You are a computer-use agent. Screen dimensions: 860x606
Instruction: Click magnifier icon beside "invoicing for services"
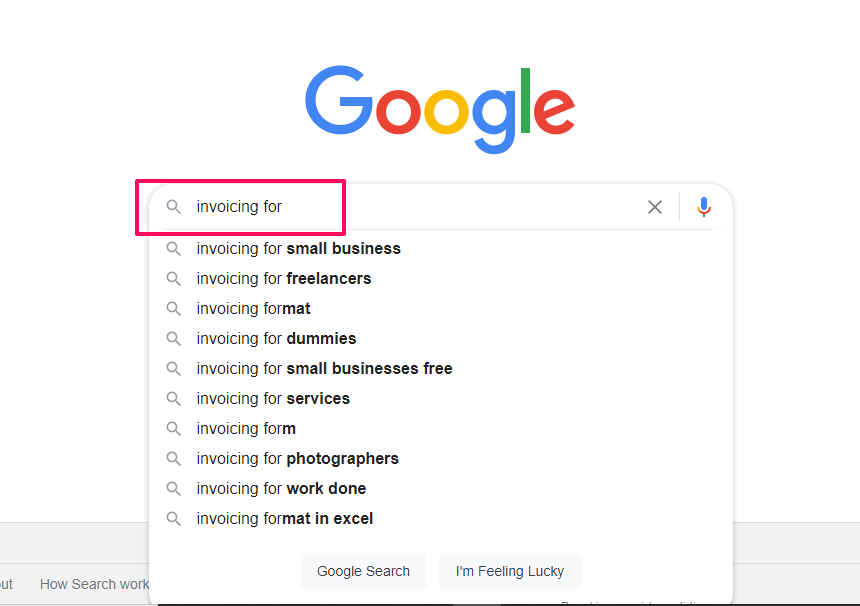click(x=174, y=399)
